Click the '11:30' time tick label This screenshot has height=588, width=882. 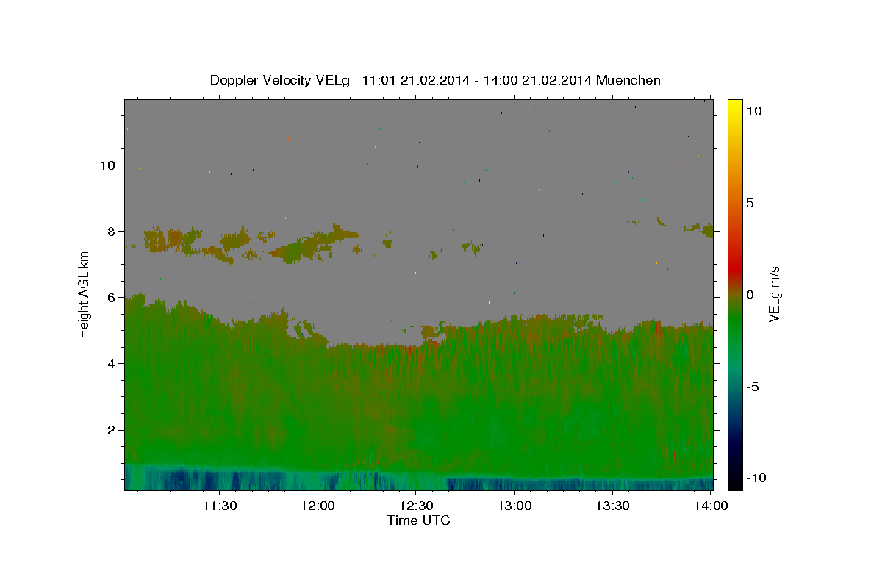[x=219, y=506]
